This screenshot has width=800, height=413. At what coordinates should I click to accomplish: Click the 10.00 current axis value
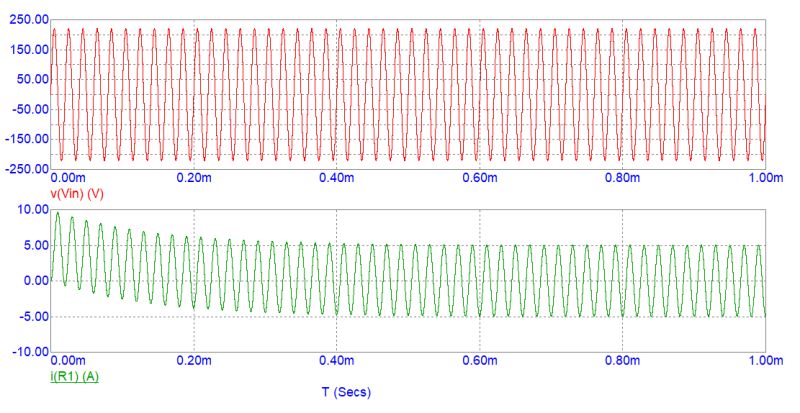32,209
